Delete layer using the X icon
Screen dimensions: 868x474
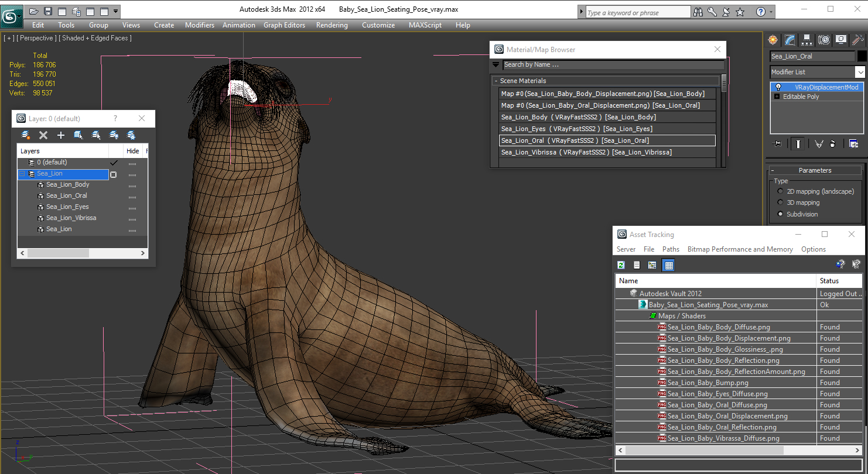coord(43,135)
